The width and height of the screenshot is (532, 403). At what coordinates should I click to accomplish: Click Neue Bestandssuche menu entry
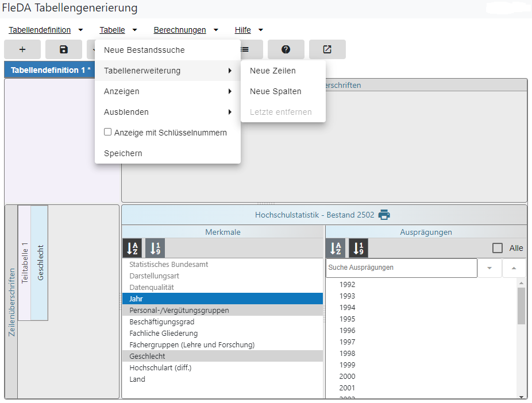(144, 50)
